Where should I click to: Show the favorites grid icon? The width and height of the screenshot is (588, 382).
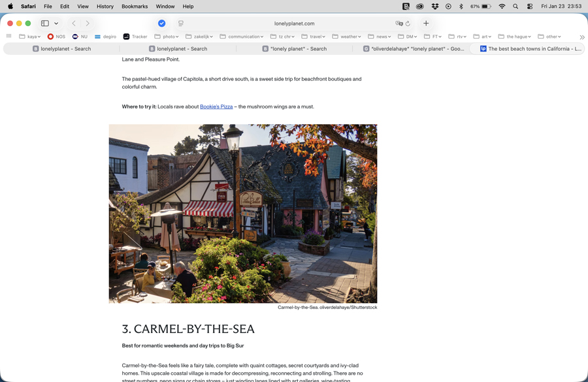tap(9, 37)
